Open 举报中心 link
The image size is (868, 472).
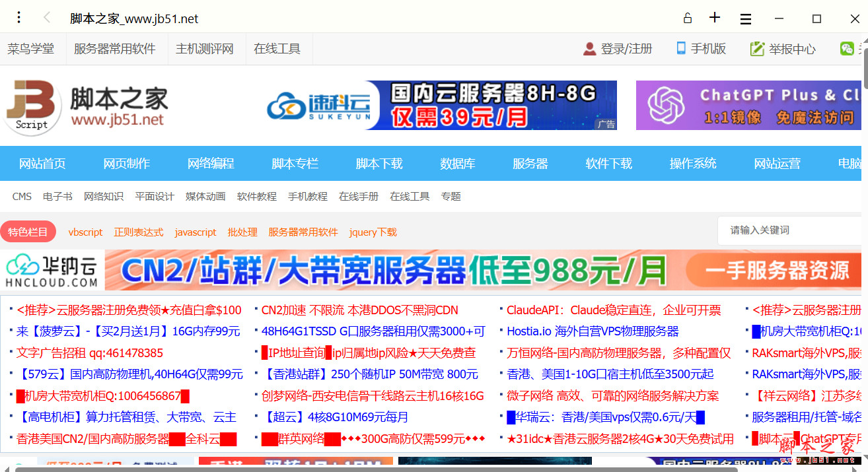tap(792, 49)
